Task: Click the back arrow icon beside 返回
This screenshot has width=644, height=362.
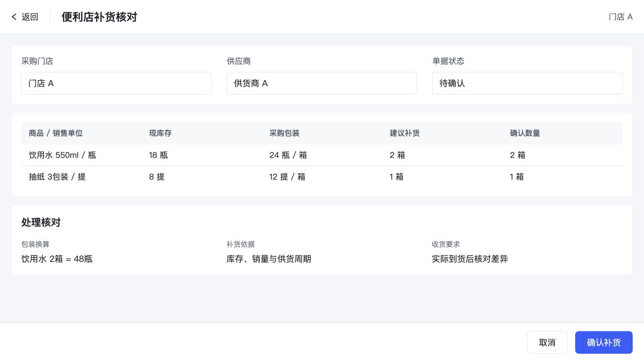Action: point(14,17)
